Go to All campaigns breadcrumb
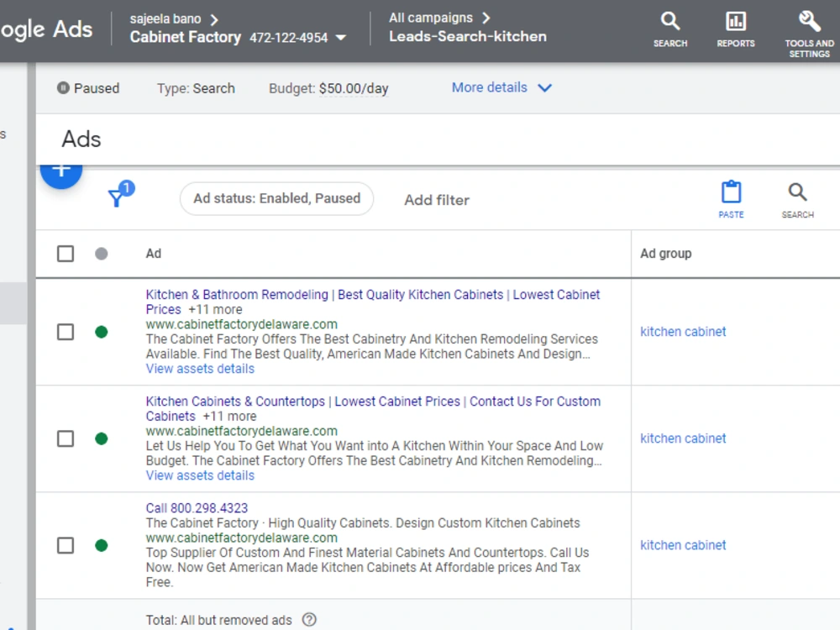Viewport: 840px width, 630px height. pyautogui.click(x=431, y=18)
